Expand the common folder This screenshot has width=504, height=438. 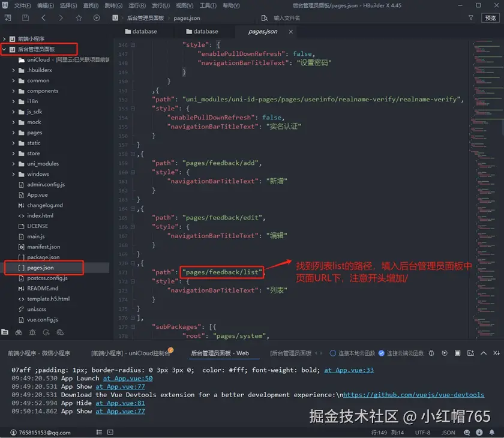pyautogui.click(x=13, y=80)
